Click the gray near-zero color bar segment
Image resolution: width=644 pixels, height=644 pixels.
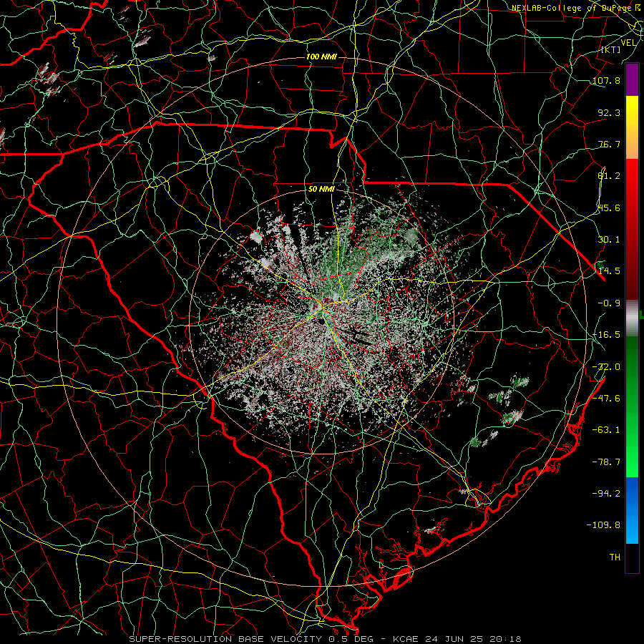tap(632, 318)
